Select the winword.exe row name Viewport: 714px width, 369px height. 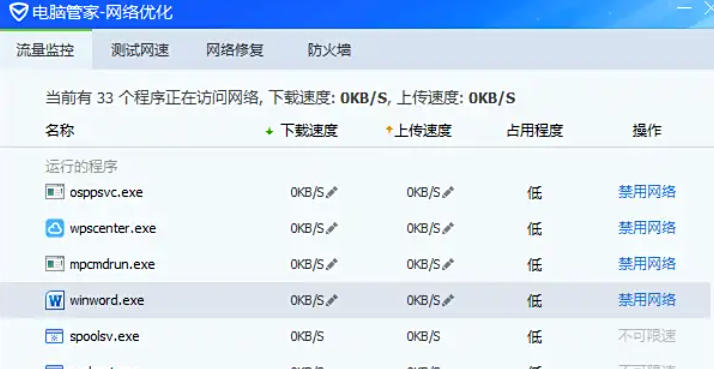point(107,300)
